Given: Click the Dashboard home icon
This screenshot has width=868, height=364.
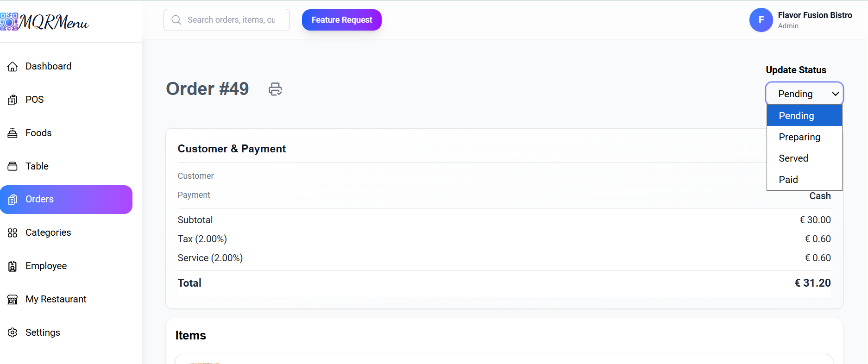Looking at the screenshot, I should point(13,67).
